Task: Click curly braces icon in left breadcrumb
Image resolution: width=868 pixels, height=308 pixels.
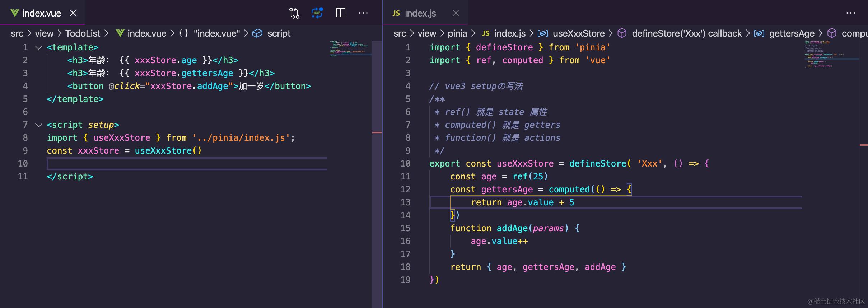Action: (183, 33)
